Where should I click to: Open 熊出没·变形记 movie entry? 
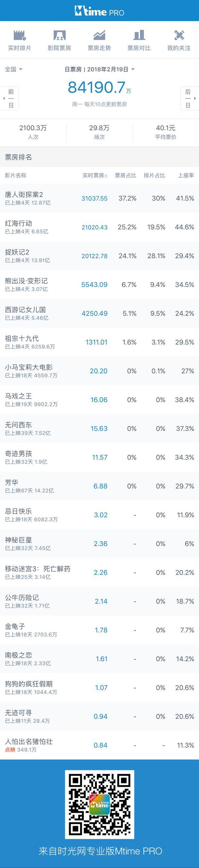(99, 285)
